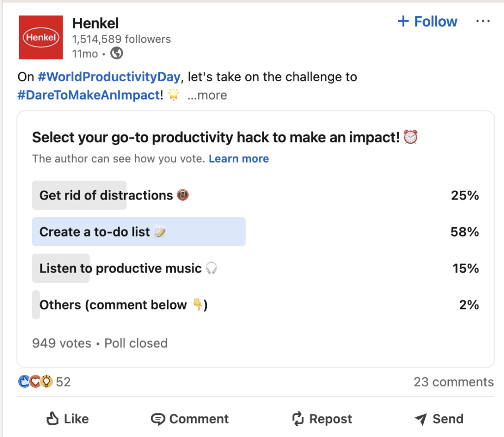The image size is (504, 437).
Task: Select 'Others (comment below)' poll option
Action: click(x=113, y=305)
